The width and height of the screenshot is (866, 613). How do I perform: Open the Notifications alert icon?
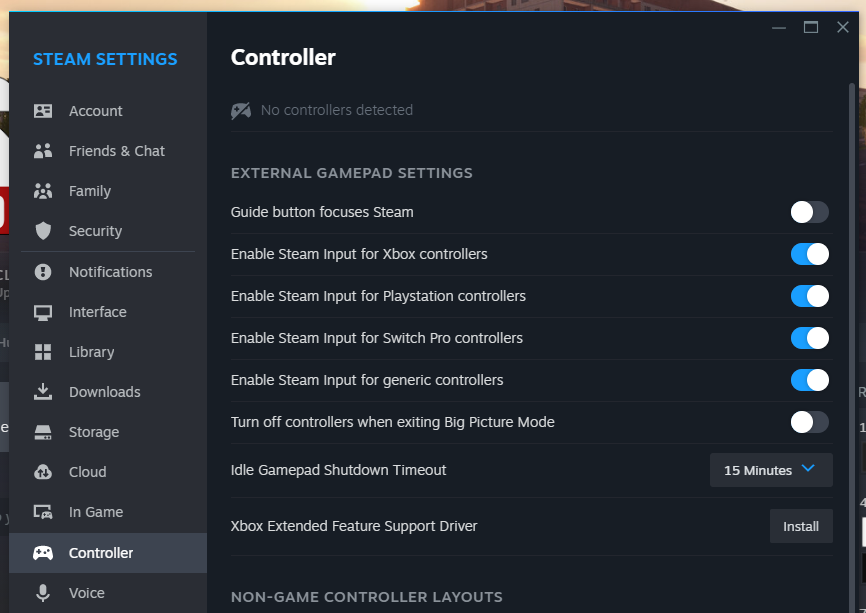[43, 272]
